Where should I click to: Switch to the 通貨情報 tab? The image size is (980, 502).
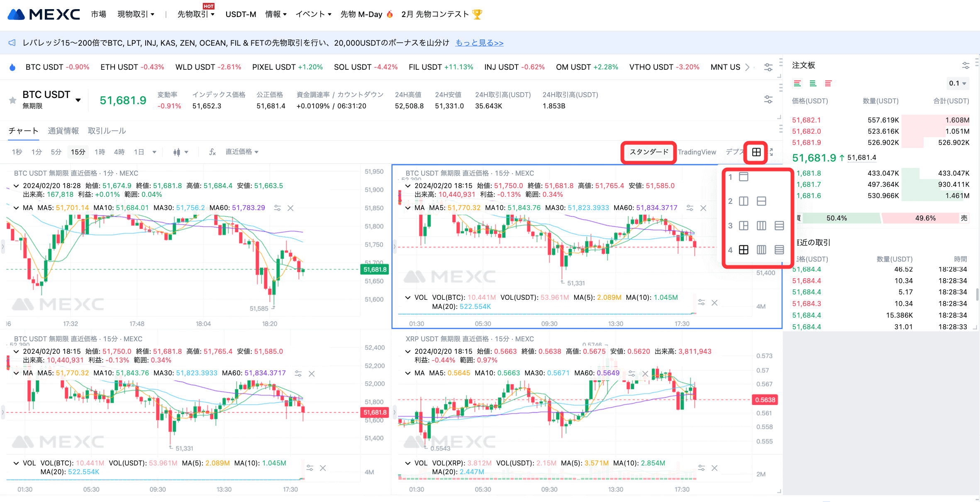63,131
